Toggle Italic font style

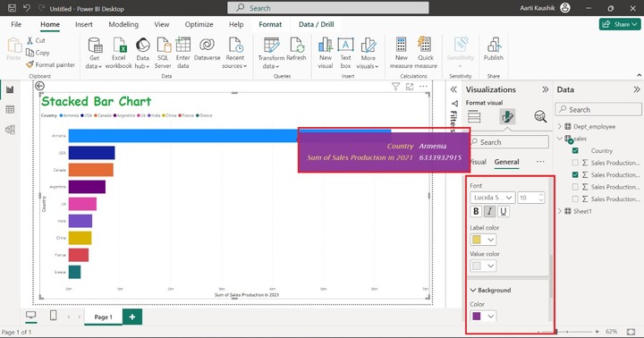[x=489, y=212]
